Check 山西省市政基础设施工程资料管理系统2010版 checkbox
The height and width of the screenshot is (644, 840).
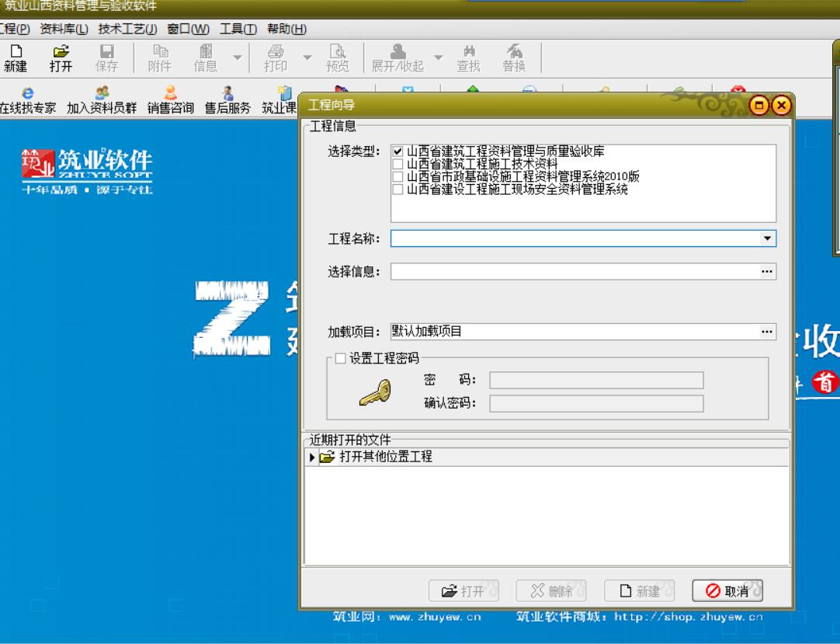[x=397, y=176]
